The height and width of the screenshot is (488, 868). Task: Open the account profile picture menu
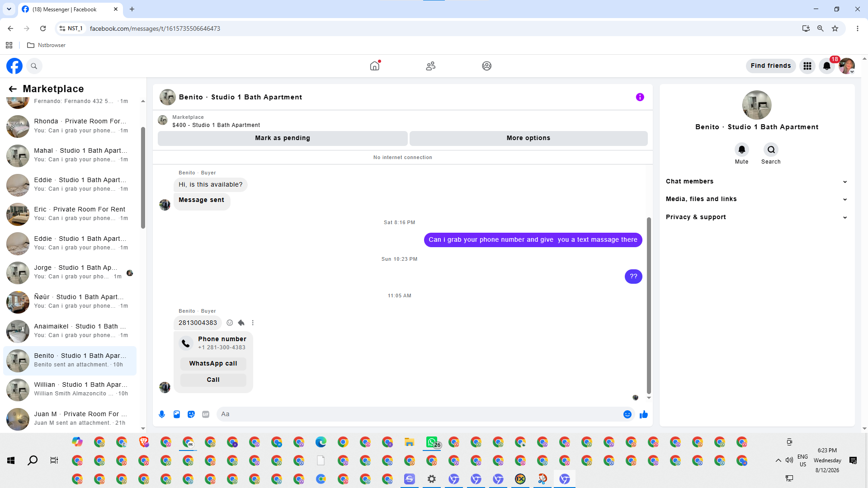(847, 66)
